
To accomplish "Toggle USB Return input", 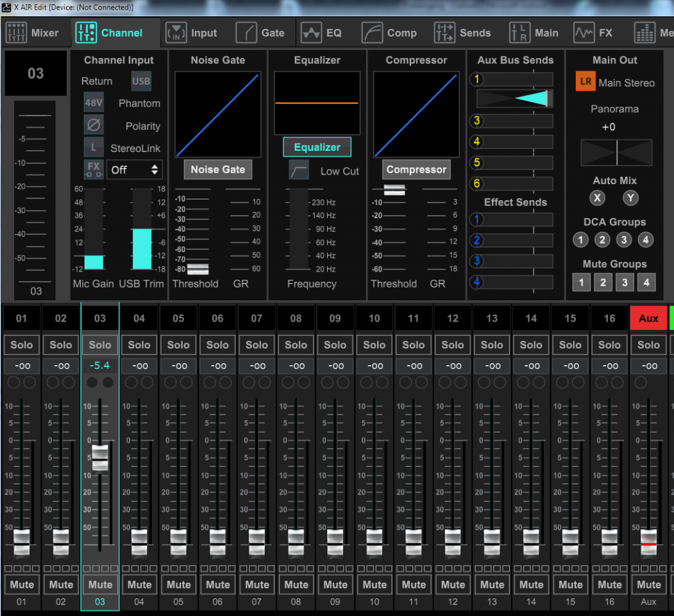I will [x=141, y=81].
